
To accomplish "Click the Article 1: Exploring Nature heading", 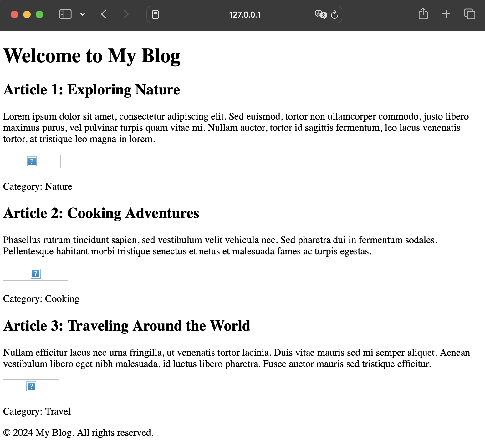I will pyautogui.click(x=91, y=90).
